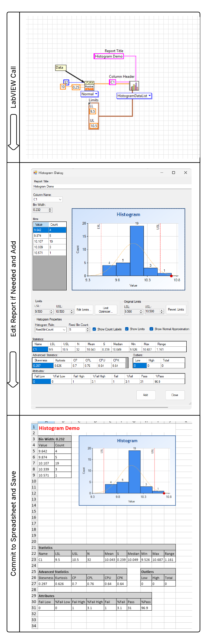Image resolution: width=212 pixels, height=644 pixels.
Task: Uncheck the Show Limits checkbox
Action: (127, 329)
